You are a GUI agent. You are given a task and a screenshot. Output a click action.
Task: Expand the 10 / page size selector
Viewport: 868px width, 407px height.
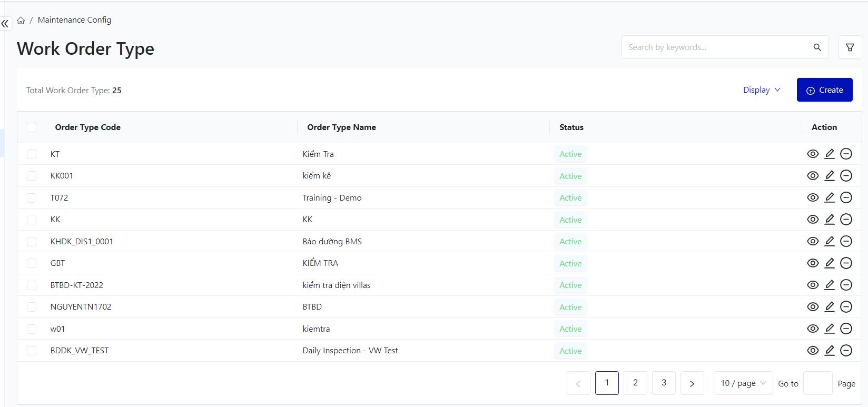click(743, 383)
